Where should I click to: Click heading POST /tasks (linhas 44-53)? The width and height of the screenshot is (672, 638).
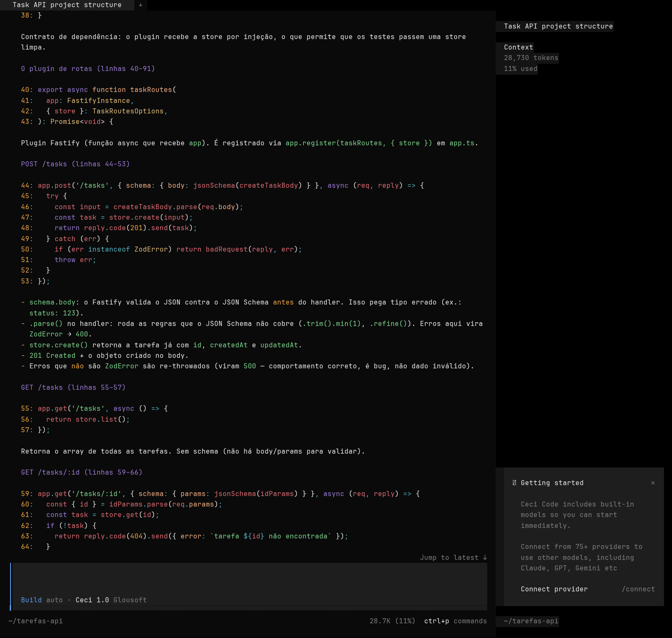[x=76, y=164]
